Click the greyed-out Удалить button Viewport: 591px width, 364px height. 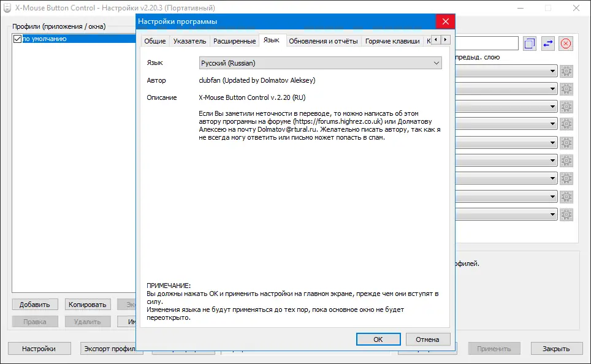(x=88, y=322)
